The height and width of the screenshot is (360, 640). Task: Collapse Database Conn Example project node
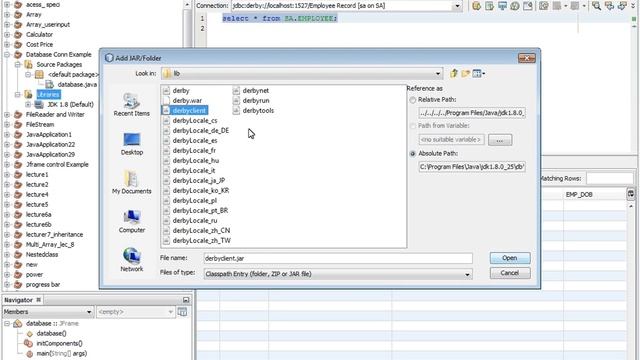7,54
